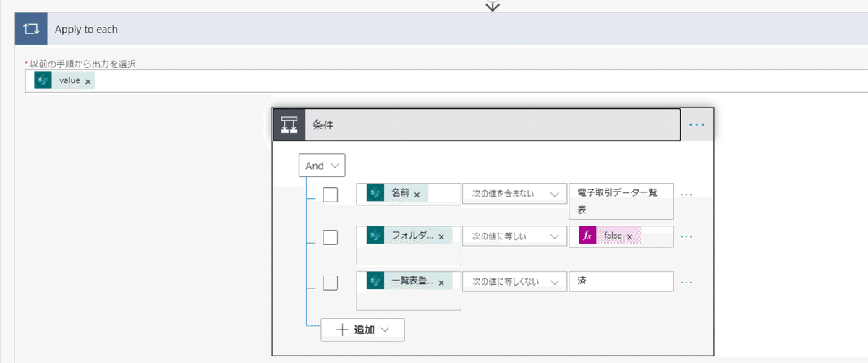Viewport: 868px width, 363px height.
Task: Open the And group operator dropdown
Action: [322, 166]
